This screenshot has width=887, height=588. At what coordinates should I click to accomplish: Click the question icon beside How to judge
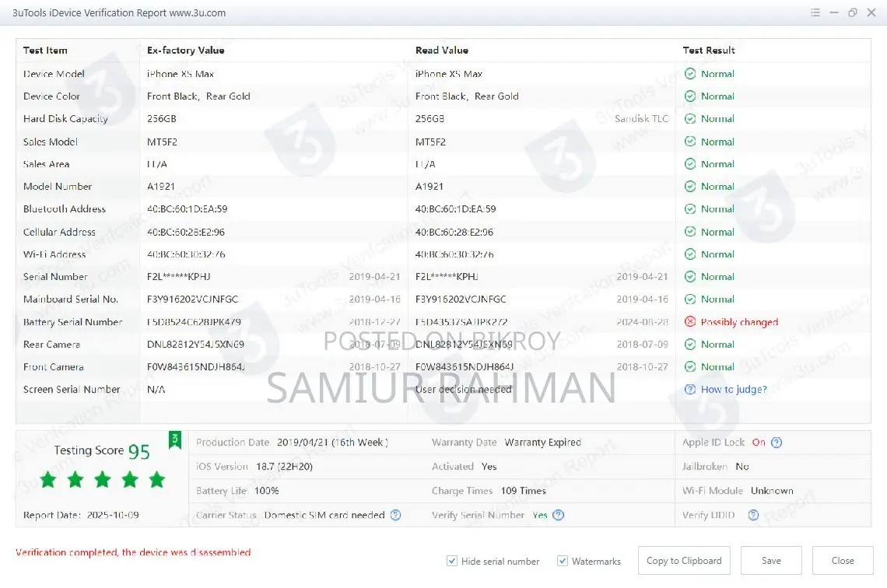click(x=690, y=390)
